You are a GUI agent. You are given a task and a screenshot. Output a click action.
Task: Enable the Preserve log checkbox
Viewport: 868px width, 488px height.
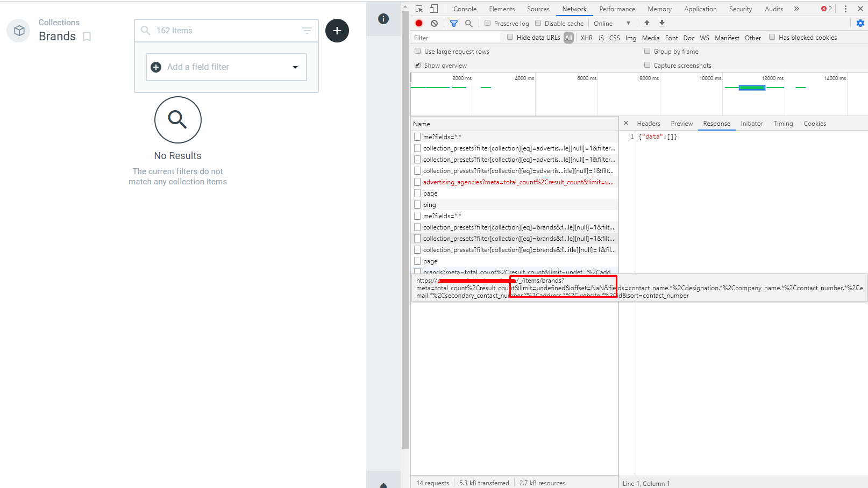click(487, 23)
